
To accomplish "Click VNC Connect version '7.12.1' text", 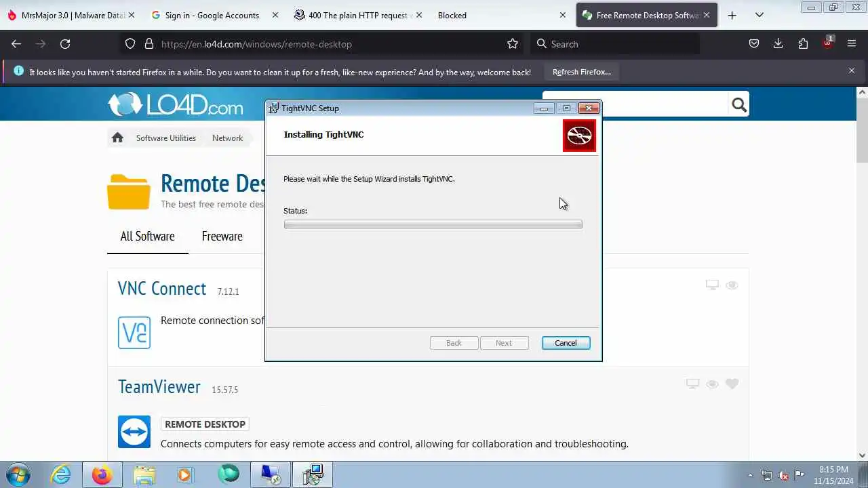I will coord(228,291).
